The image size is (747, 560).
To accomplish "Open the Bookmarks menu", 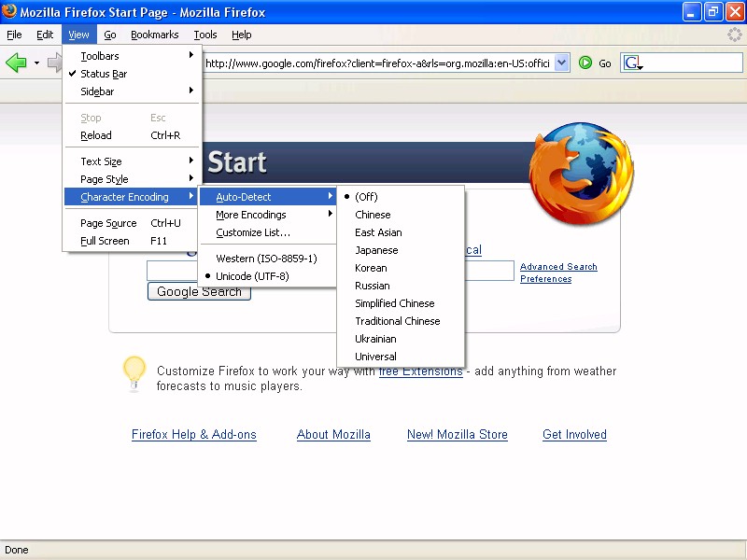I will pyautogui.click(x=155, y=35).
